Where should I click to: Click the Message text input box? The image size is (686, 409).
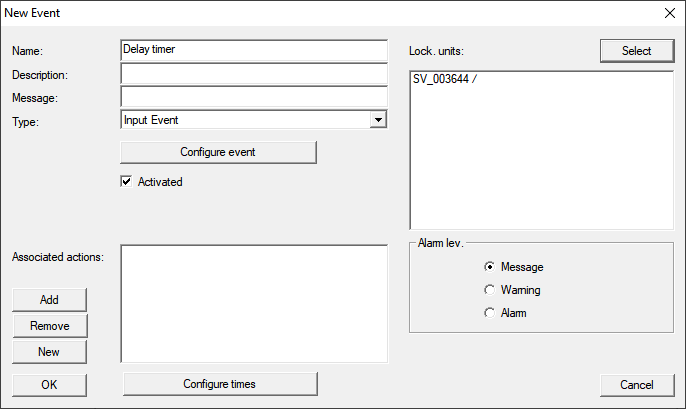click(x=252, y=97)
